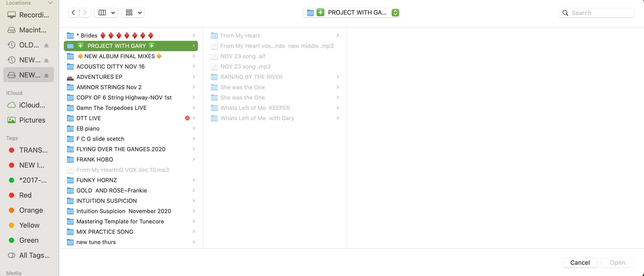644x276 pixels.
Task: Select the Green tag in the sidebar
Action: [29, 240]
